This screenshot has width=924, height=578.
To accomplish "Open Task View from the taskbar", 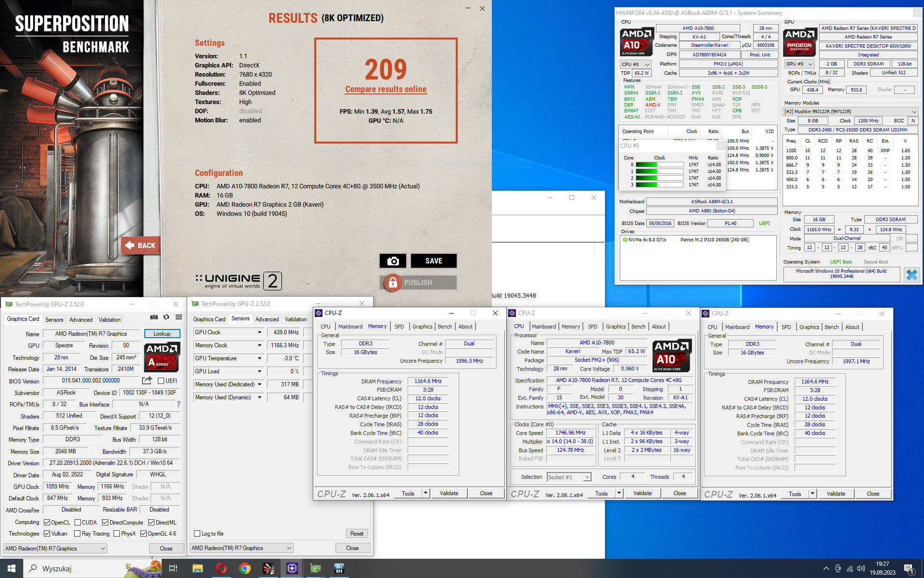I will [x=173, y=568].
